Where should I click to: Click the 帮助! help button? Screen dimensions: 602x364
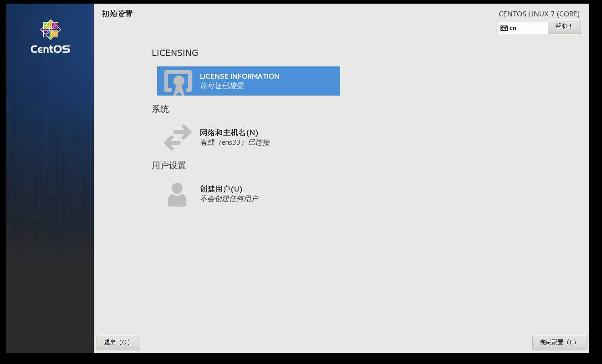click(x=564, y=26)
